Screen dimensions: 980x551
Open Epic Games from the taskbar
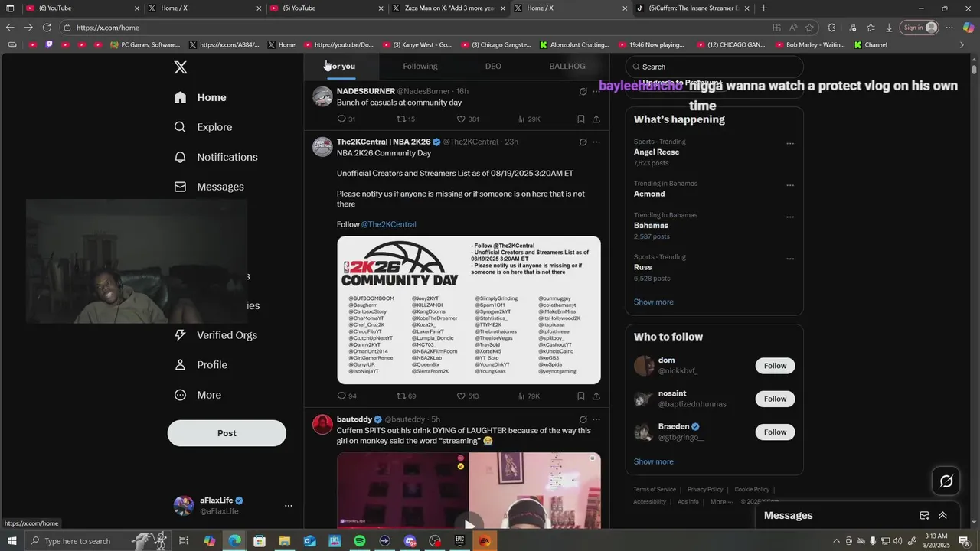(459, 541)
